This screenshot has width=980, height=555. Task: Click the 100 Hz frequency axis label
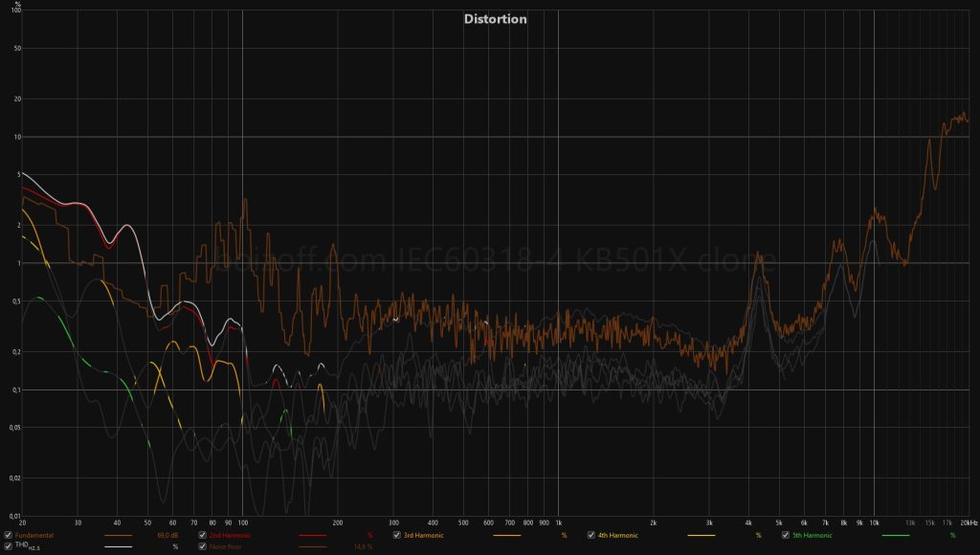pyautogui.click(x=243, y=522)
